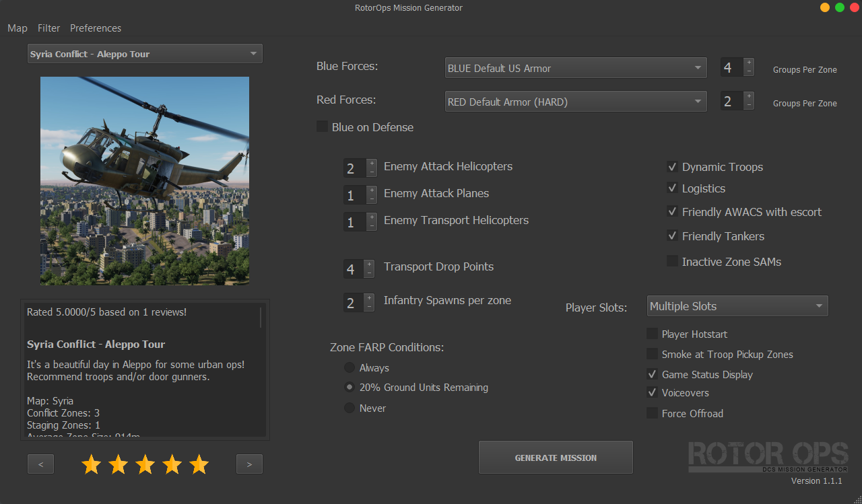This screenshot has height=504, width=862.
Task: Click the fifth rating star
Action: pyautogui.click(x=199, y=464)
